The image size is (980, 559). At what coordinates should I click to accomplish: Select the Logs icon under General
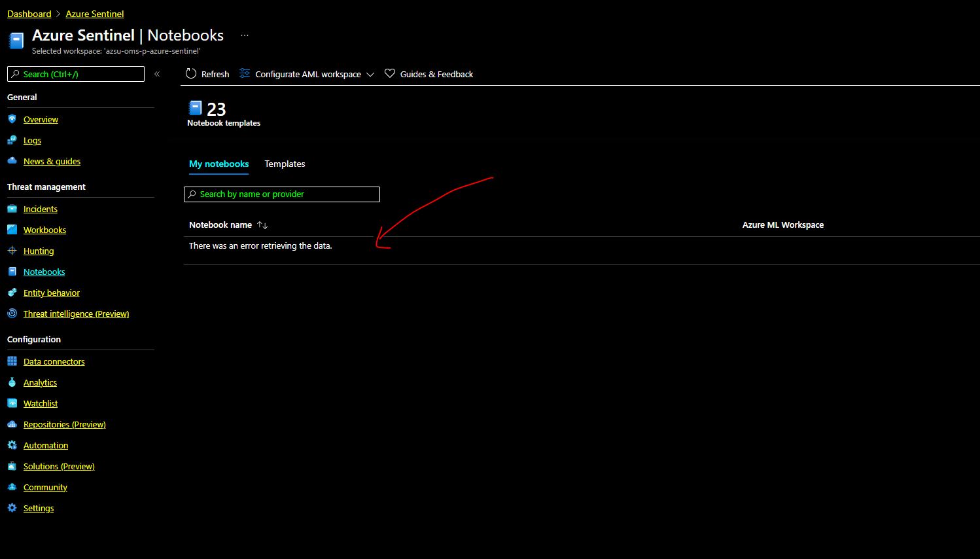click(x=12, y=139)
